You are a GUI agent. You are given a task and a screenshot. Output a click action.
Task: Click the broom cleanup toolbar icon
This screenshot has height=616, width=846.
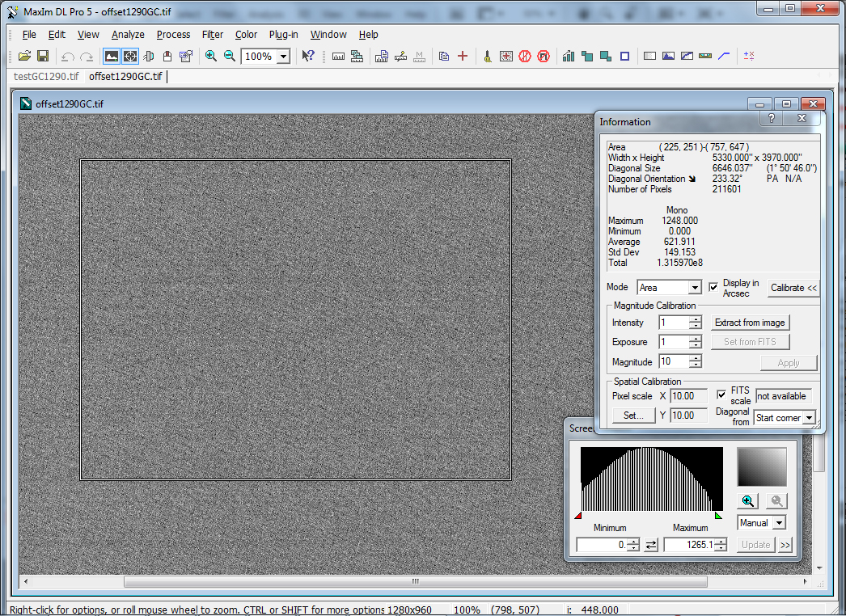point(488,56)
